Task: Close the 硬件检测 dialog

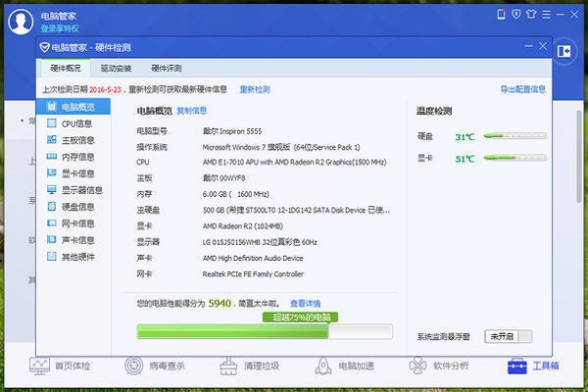Action: tap(543, 46)
